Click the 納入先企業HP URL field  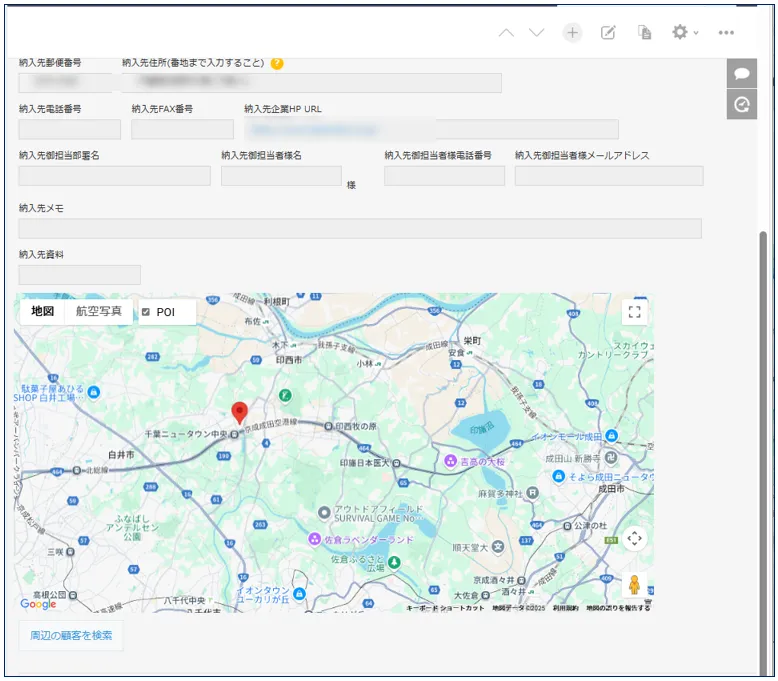point(431,129)
